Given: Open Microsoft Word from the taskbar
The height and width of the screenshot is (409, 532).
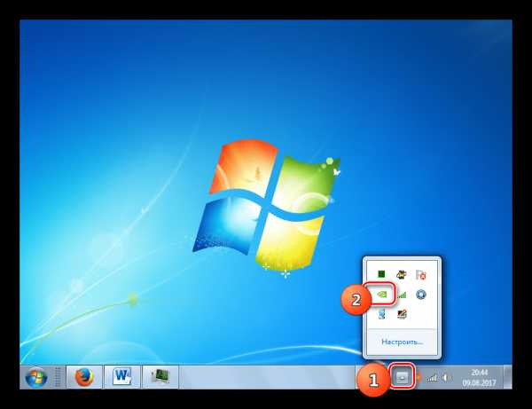Looking at the screenshot, I should pyautogui.click(x=122, y=377).
